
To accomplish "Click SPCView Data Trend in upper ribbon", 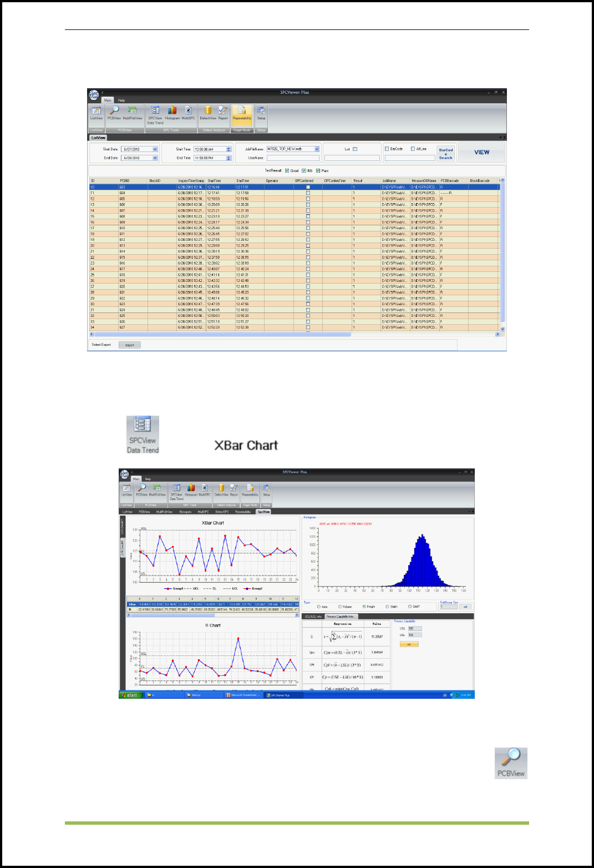I will click(x=155, y=115).
